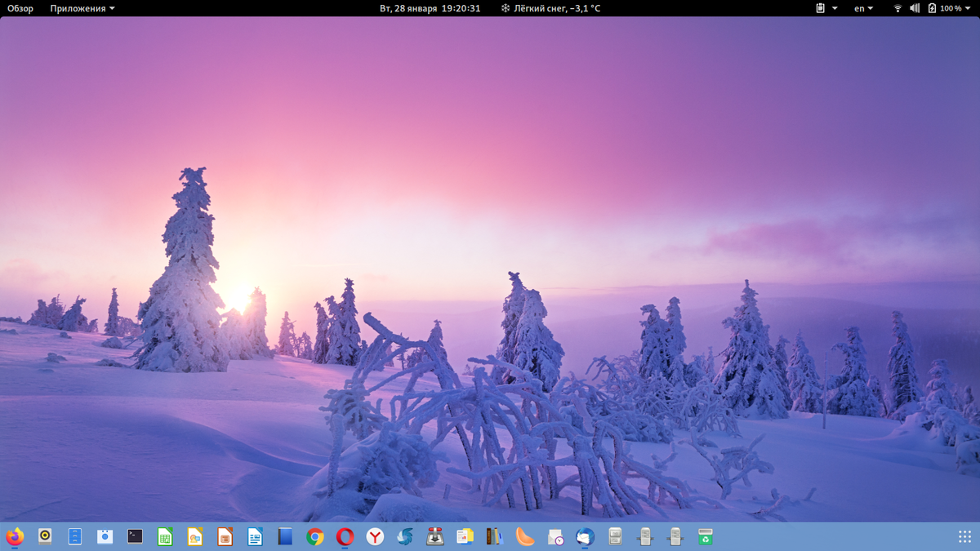The height and width of the screenshot is (551, 980).
Task: Open LibreOffice Calc spreadsheet app
Action: pyautogui.click(x=166, y=537)
